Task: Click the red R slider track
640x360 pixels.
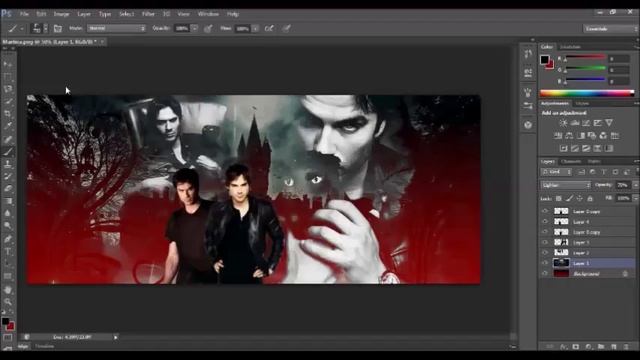Action: tap(585, 57)
